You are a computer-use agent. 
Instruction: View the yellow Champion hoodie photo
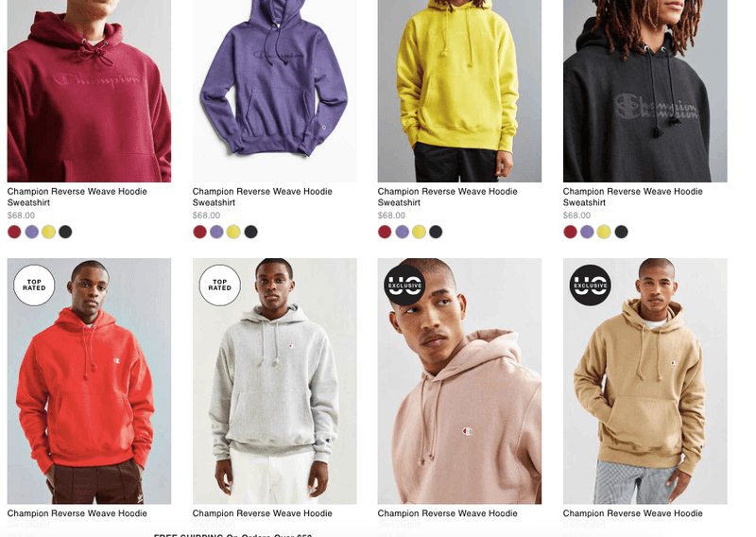coord(459,91)
